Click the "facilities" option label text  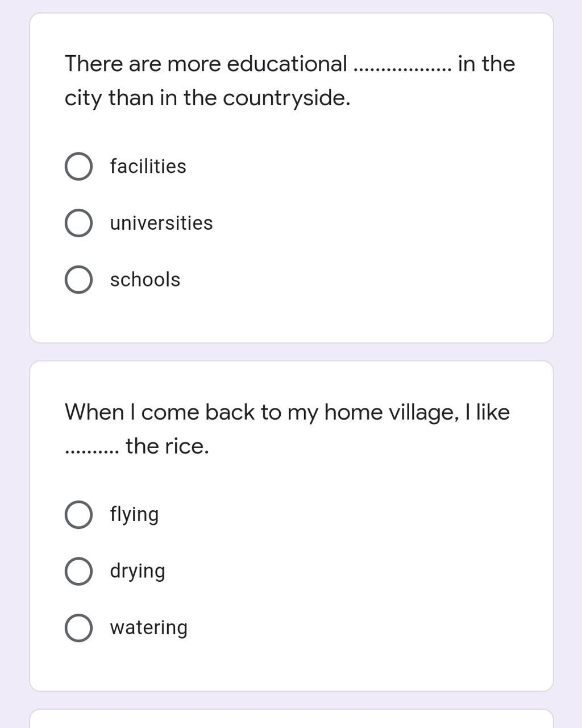[148, 166]
